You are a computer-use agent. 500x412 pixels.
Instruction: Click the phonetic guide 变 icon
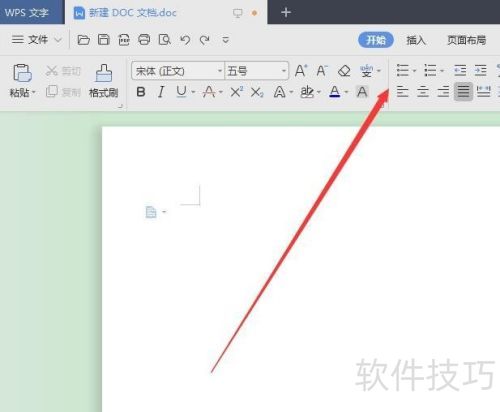pyautogui.click(x=366, y=71)
